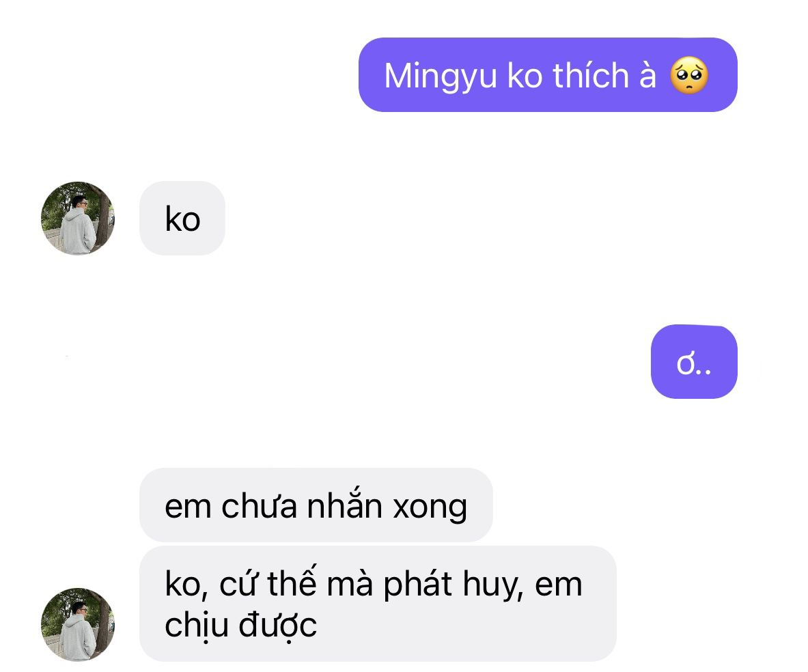Click the words "chịu được" in the last message
Image resolution: width=808 pixels, height=672 pixels.
tap(240, 626)
